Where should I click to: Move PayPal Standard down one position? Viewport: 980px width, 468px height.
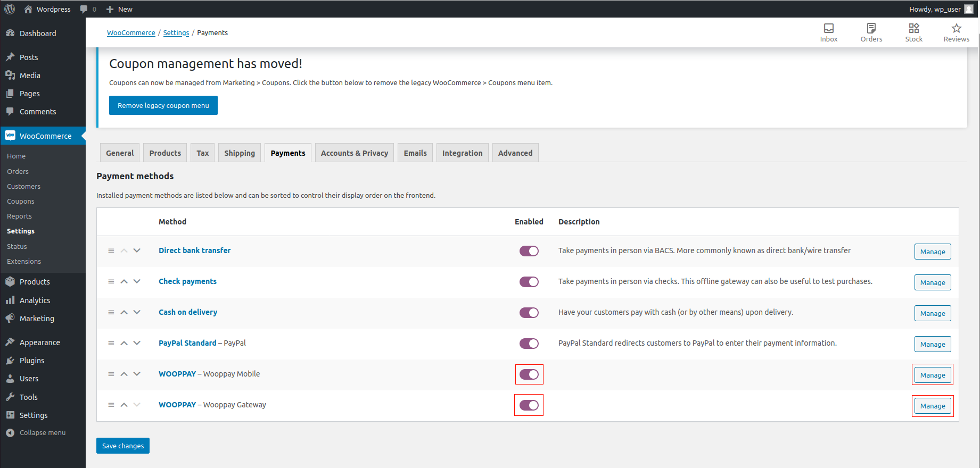pos(137,343)
